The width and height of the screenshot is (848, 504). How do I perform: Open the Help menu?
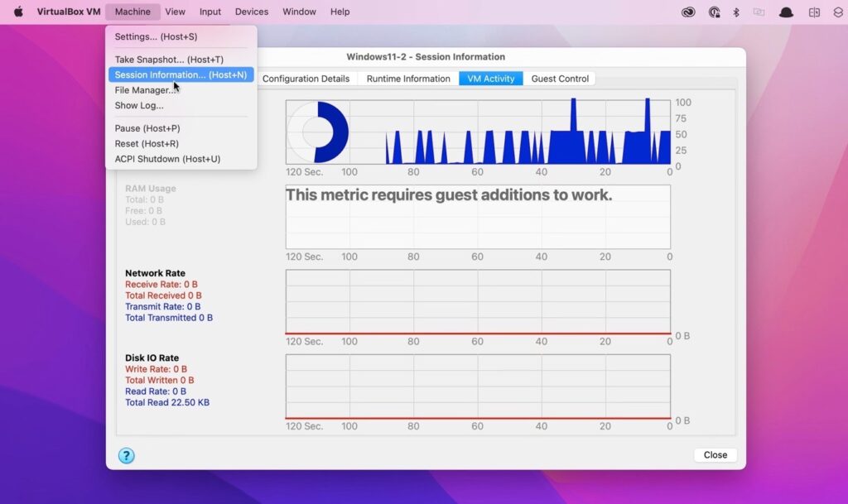pyautogui.click(x=340, y=12)
